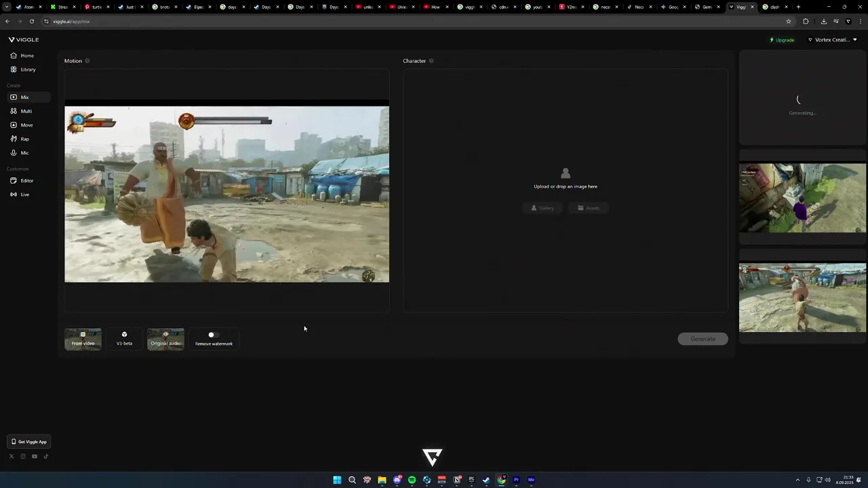
Task: Bookmark page with star icon
Action: tap(788, 21)
